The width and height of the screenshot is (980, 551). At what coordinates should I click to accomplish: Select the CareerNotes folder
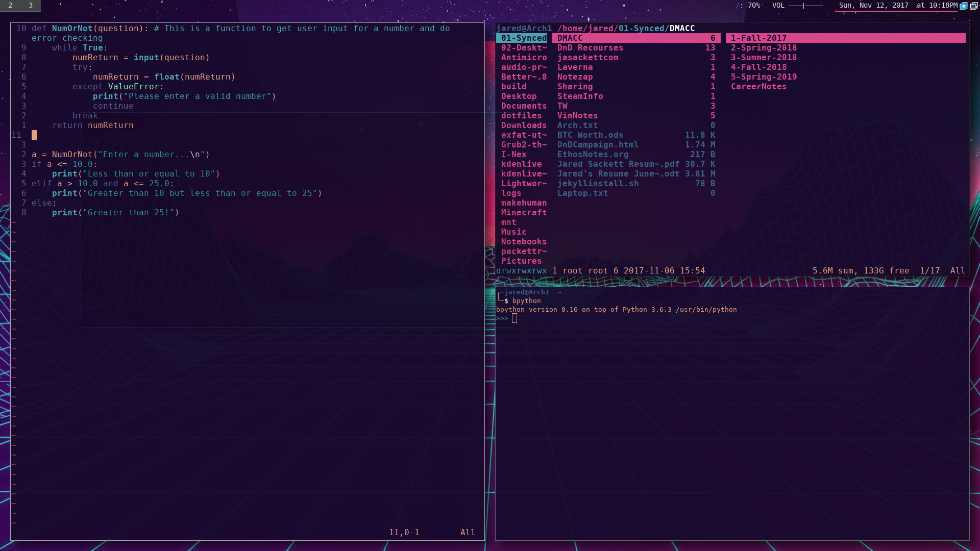point(758,87)
